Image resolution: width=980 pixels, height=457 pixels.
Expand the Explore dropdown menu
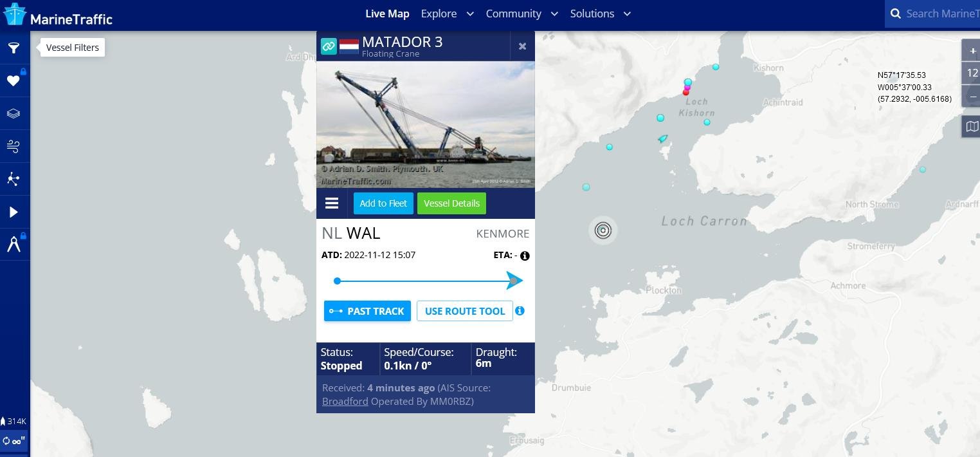(x=448, y=14)
